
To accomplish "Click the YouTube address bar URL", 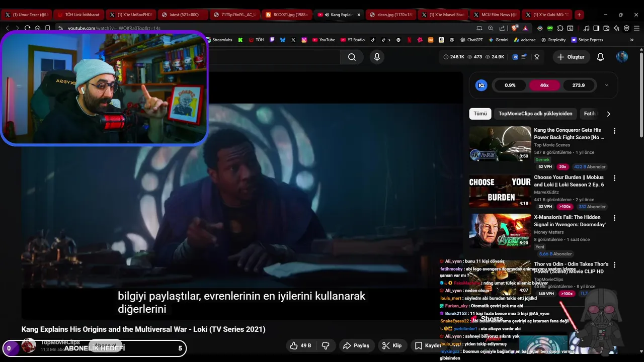I will coord(114,28).
